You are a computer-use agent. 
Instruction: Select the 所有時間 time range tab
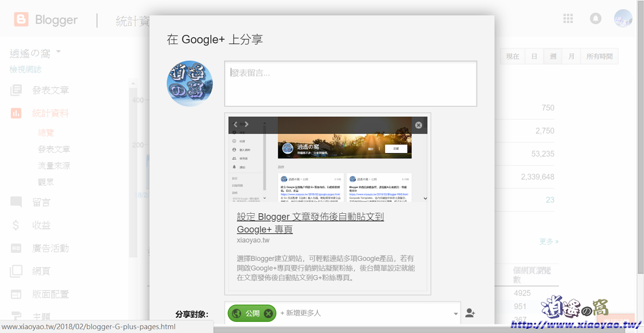[x=599, y=56]
